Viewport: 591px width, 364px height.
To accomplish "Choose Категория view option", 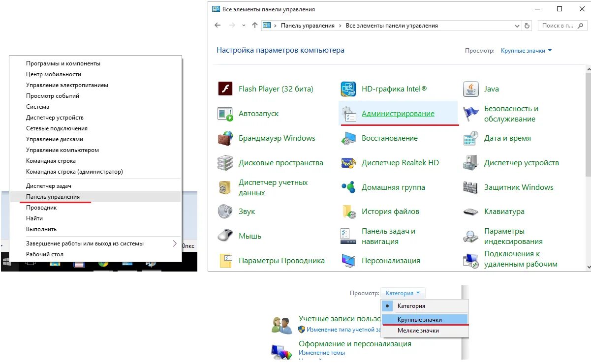I will coord(425,306).
